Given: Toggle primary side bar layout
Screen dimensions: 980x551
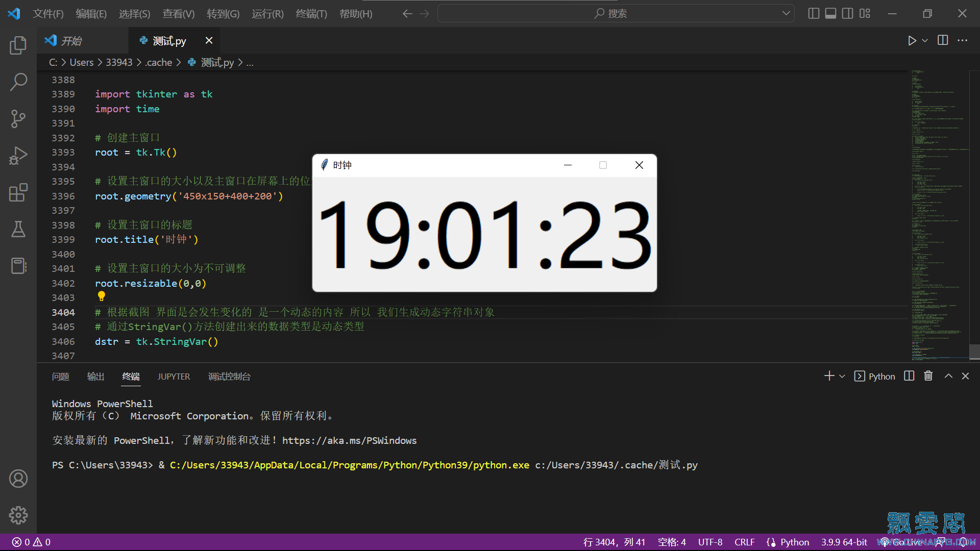Looking at the screenshot, I should point(814,14).
